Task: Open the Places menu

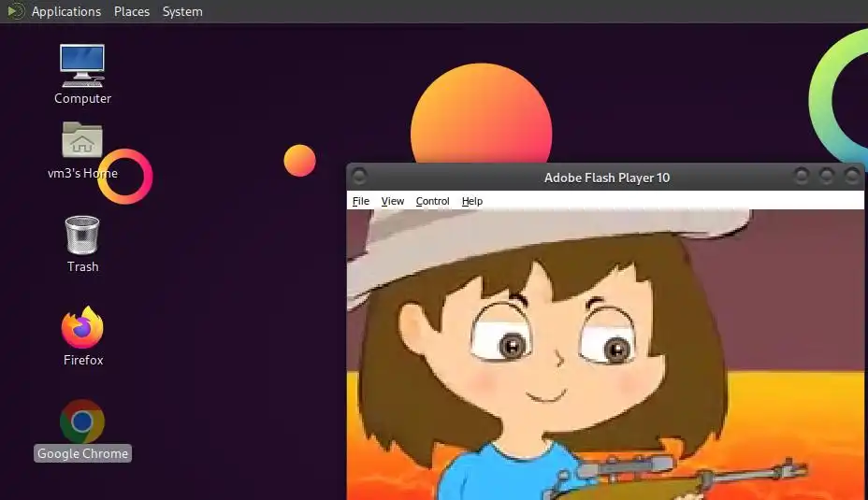Action: click(132, 11)
